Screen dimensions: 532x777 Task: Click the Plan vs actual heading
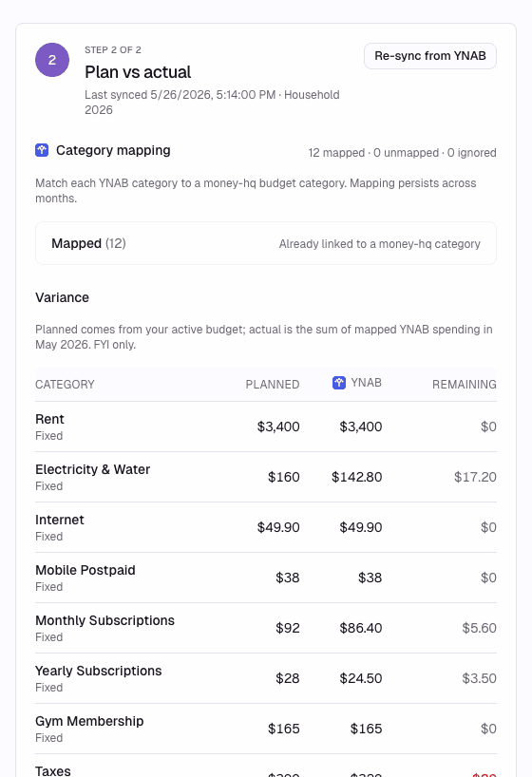(x=138, y=72)
